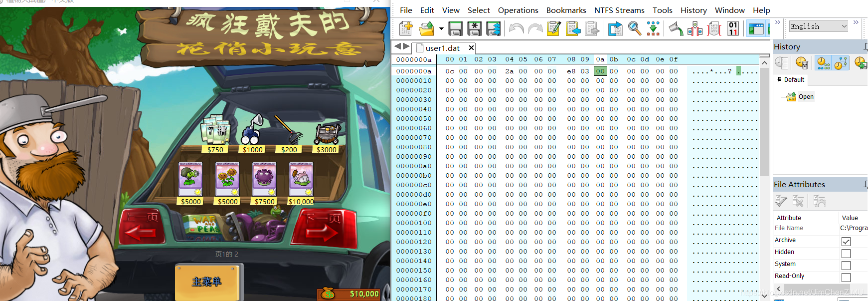Expand the toolbar overflow chevron beside English
This screenshot has height=302, width=868.
pos(777,22)
